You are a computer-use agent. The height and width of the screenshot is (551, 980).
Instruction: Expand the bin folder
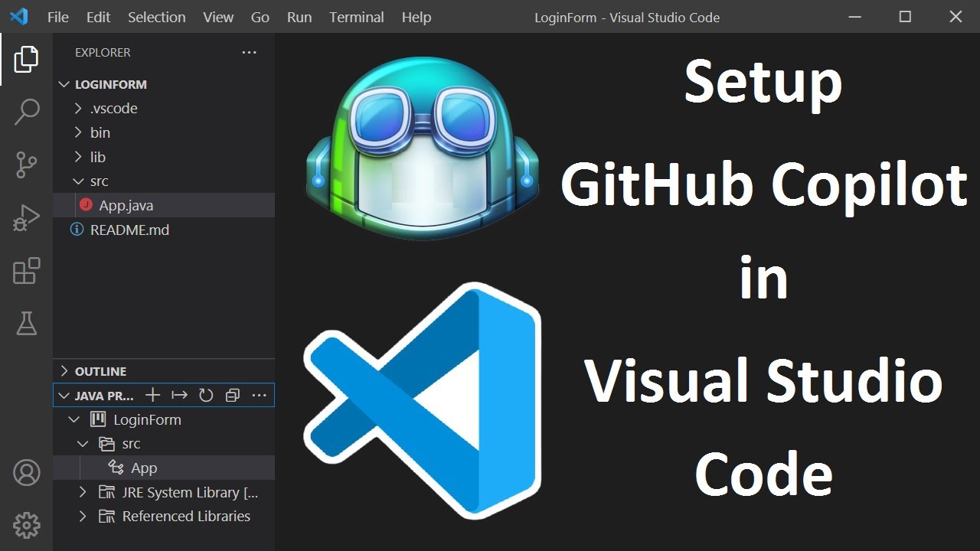coord(78,132)
